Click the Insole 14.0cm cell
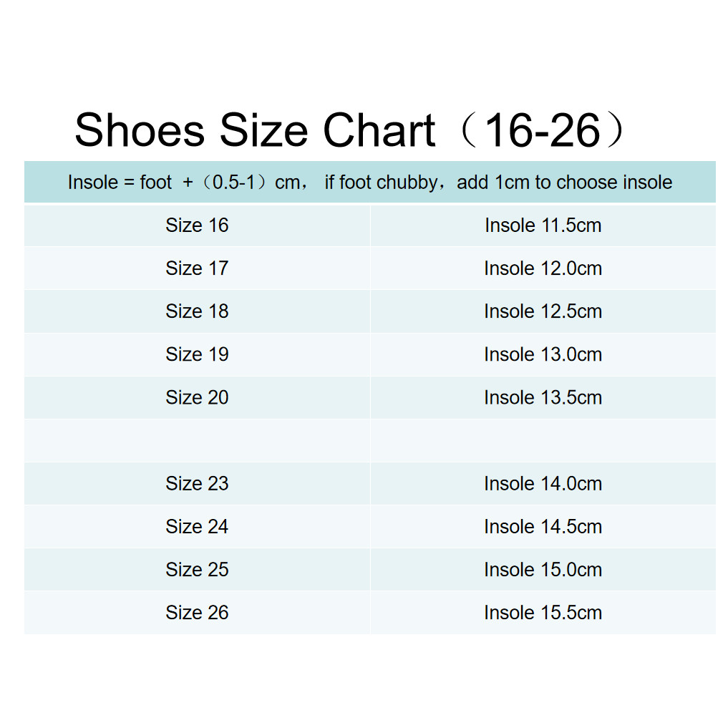 click(x=543, y=483)
